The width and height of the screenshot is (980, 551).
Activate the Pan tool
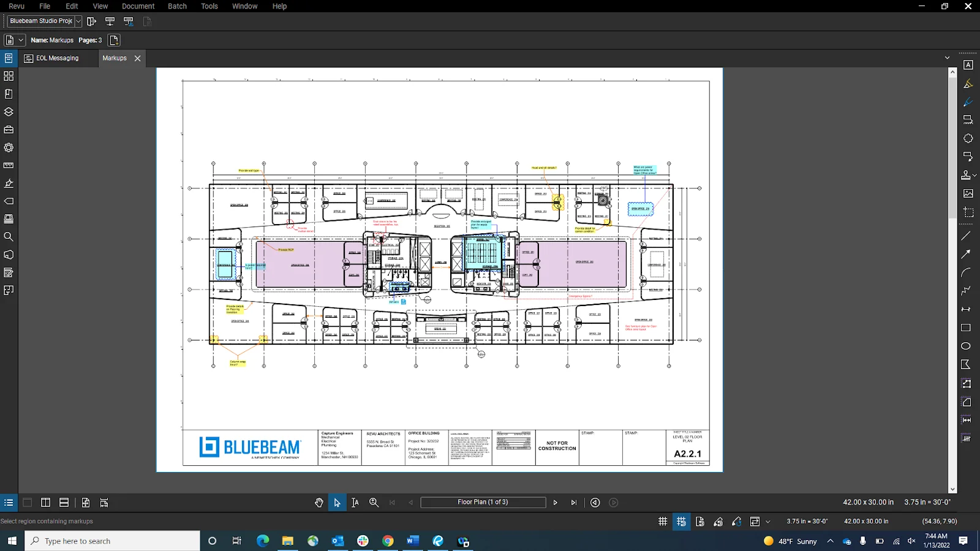click(319, 502)
